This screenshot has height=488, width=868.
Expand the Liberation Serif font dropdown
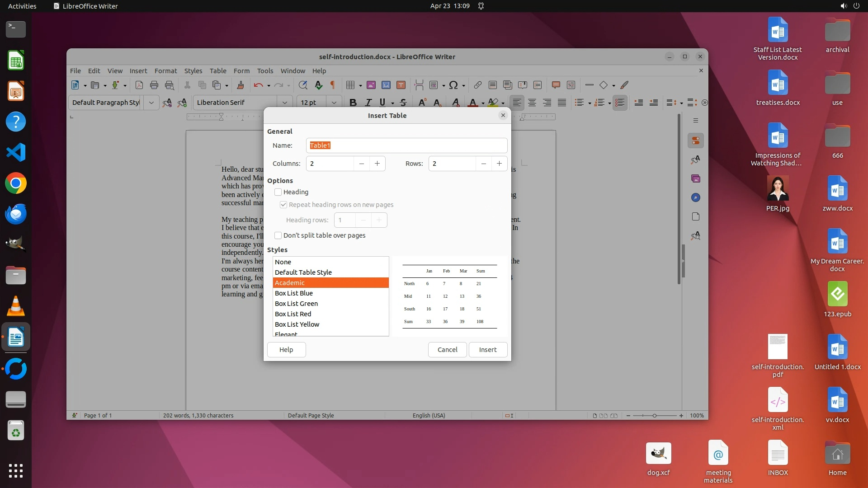(x=285, y=103)
